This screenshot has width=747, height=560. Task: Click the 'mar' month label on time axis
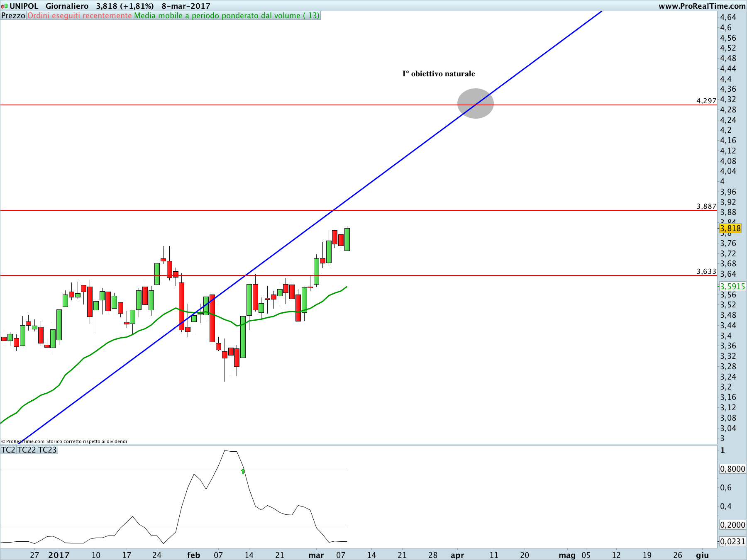tap(316, 555)
